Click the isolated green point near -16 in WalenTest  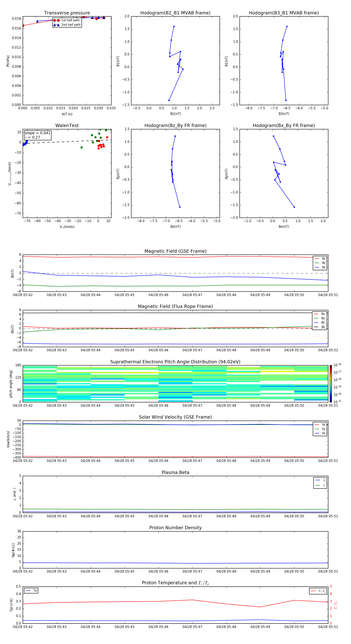82,148
